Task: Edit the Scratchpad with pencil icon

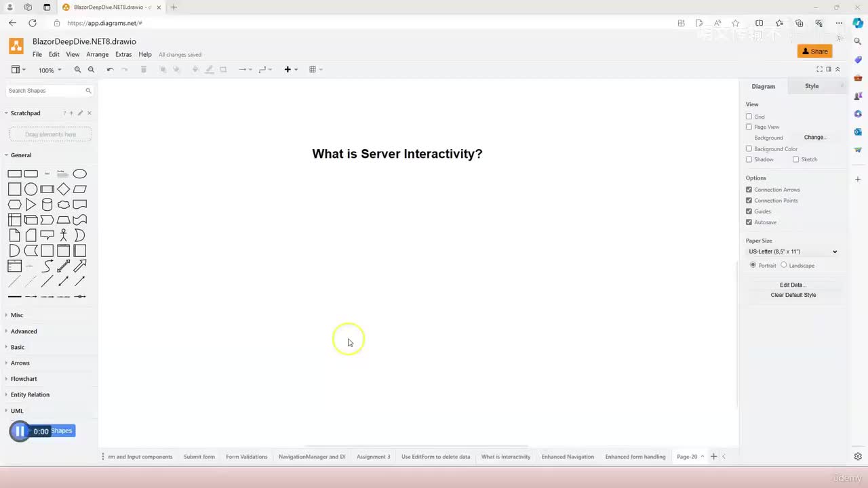Action: [80, 113]
